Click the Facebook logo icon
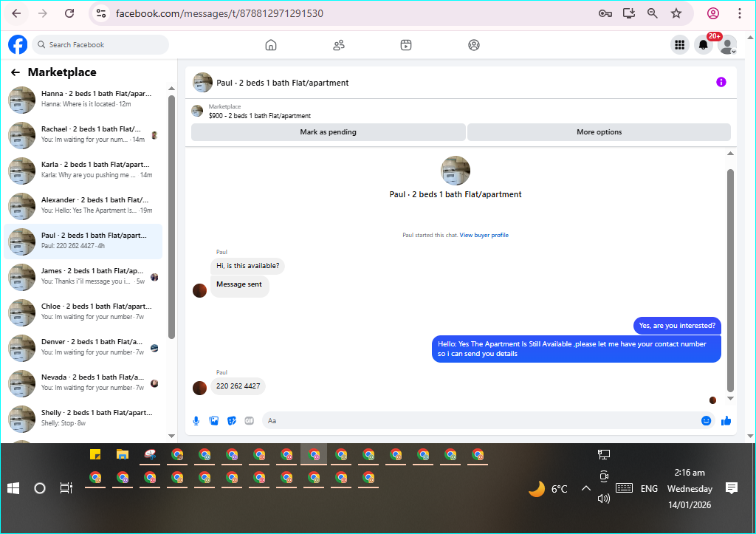This screenshot has width=756, height=534. coord(18,45)
